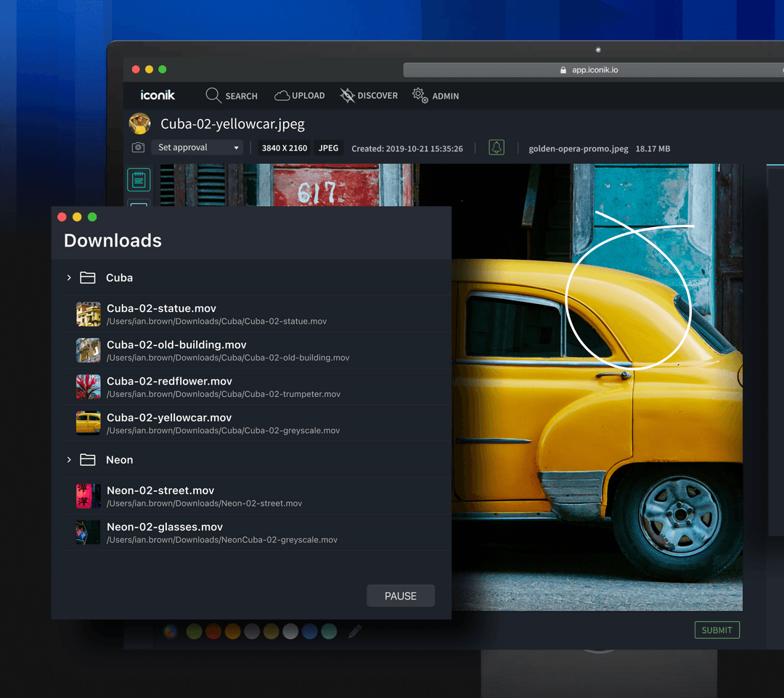Click the camera icon beside Set approval
This screenshot has width=784, height=698.
pos(138,147)
